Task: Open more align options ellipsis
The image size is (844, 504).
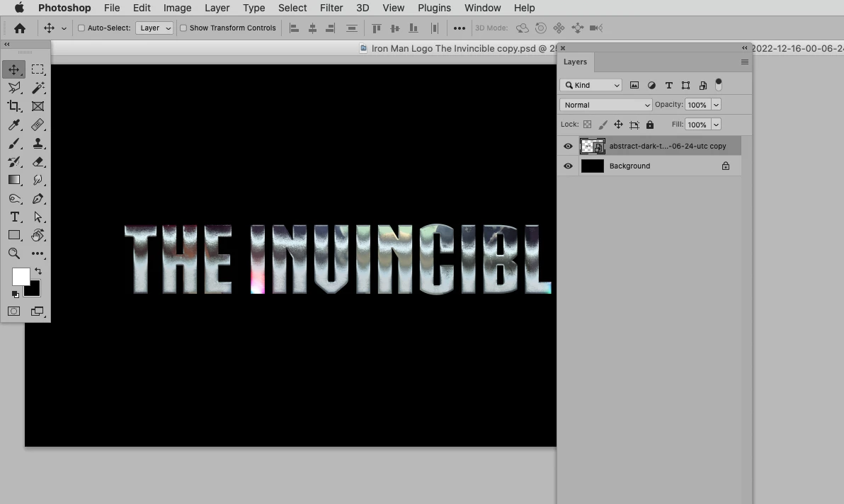Action: (459, 28)
